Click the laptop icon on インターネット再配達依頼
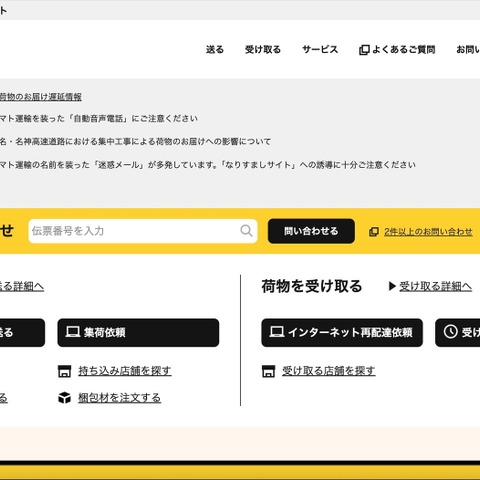This screenshot has height=480, width=480. [x=277, y=332]
